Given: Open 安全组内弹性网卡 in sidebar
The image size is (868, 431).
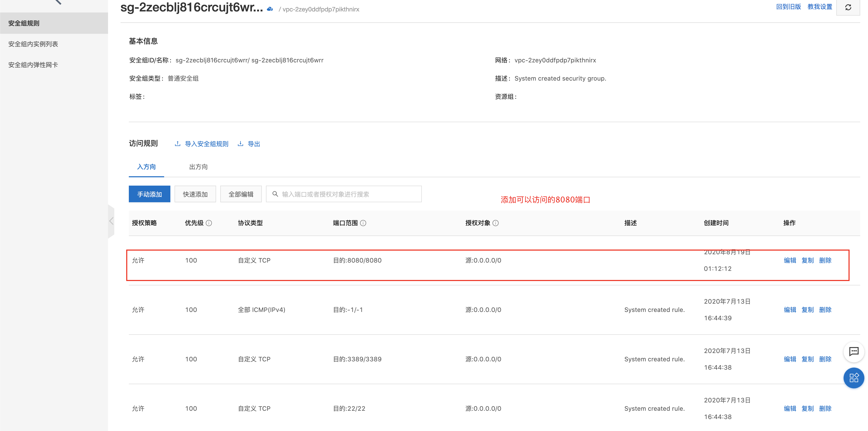Looking at the screenshot, I should pyautogui.click(x=33, y=65).
